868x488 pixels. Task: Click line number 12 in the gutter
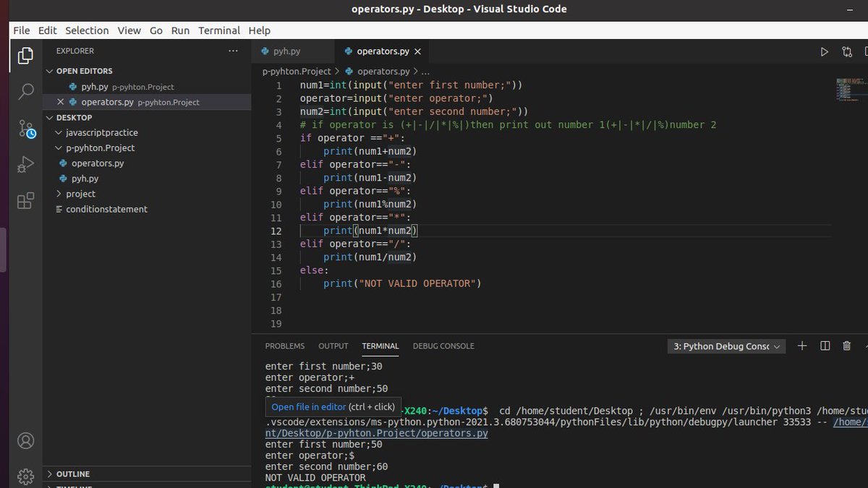(276, 231)
